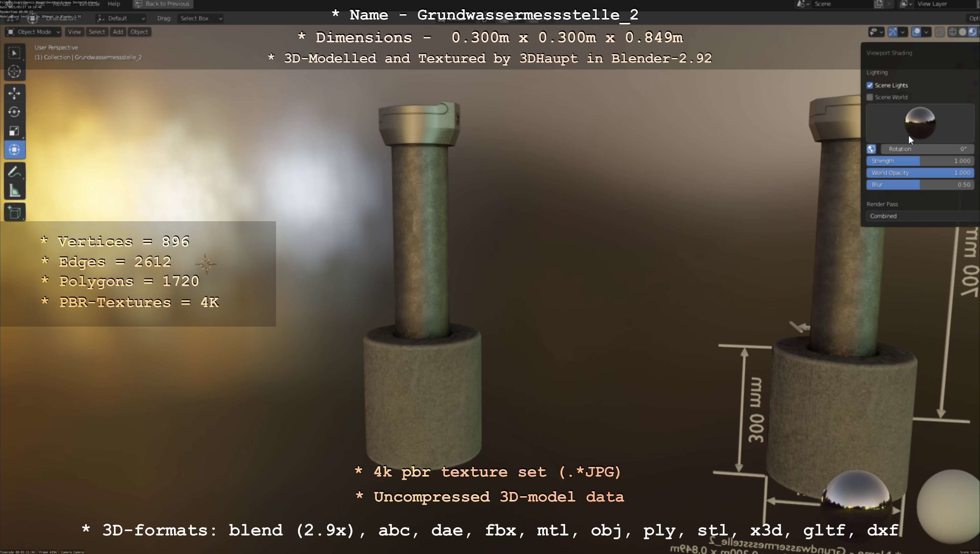Switch to wireframe viewport shading
This screenshot has height=554, width=980.
[x=952, y=32]
